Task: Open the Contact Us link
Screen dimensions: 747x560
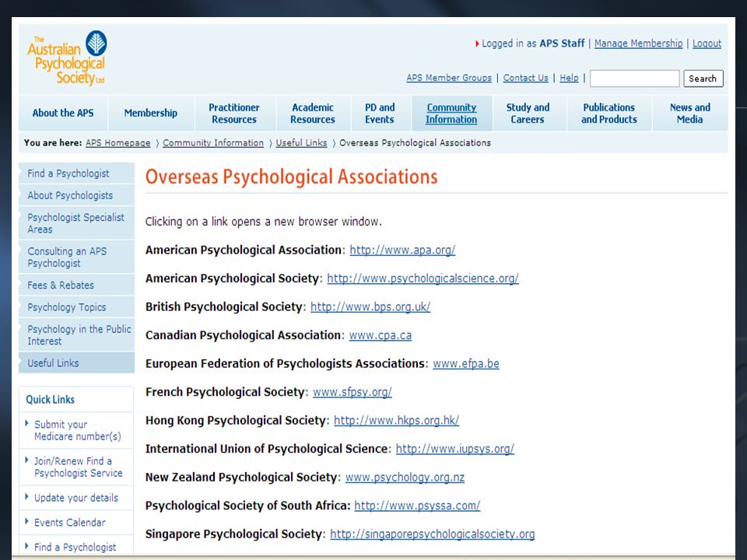Action: (x=525, y=78)
